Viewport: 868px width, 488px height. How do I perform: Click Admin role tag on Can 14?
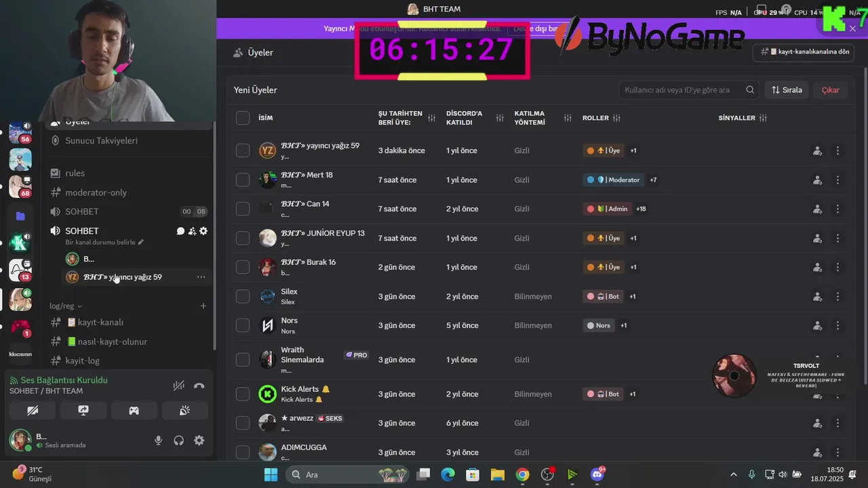pos(607,209)
